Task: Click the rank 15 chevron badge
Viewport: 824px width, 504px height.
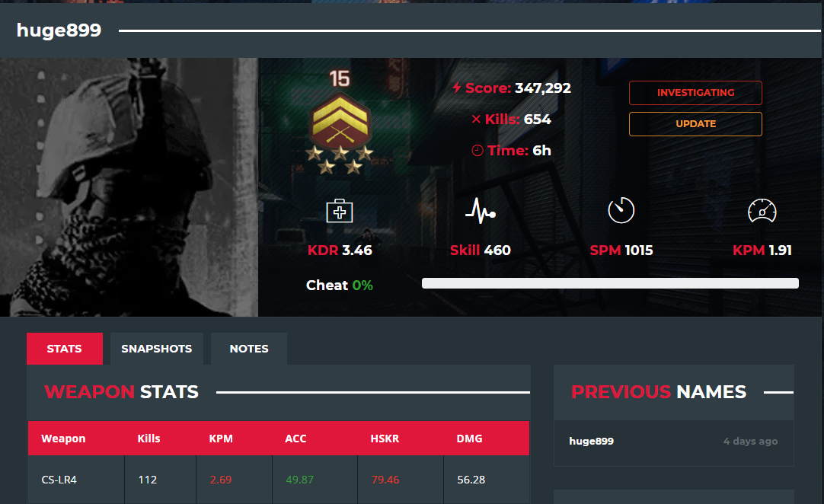Action: tap(340, 133)
